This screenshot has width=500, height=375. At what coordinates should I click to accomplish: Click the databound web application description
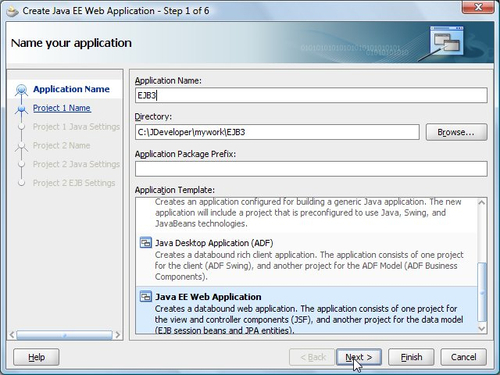309,319
